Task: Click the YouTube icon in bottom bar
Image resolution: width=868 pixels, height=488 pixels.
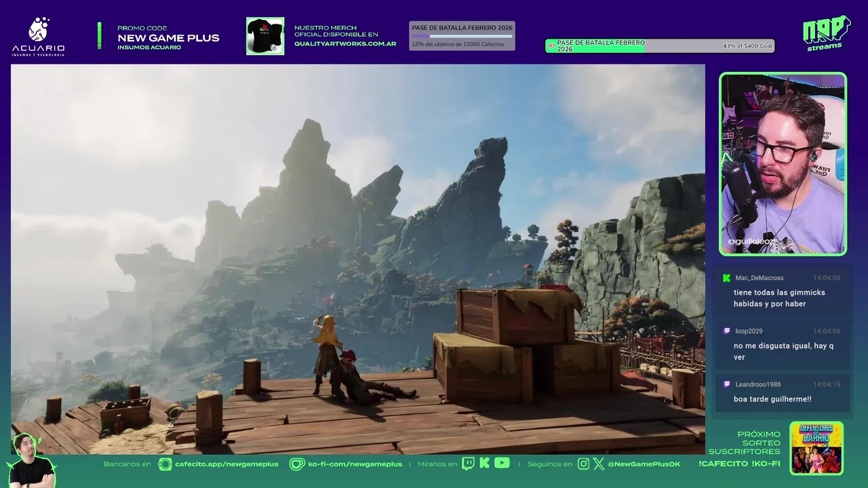Action: pos(502,463)
